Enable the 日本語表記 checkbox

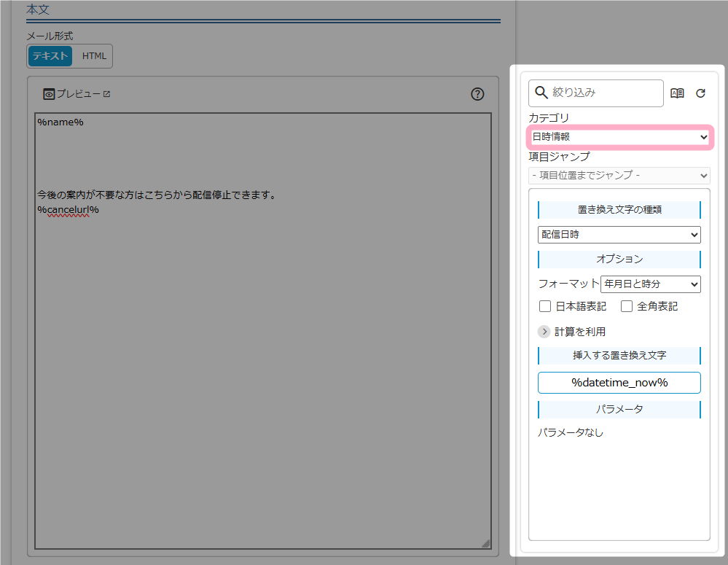click(544, 306)
